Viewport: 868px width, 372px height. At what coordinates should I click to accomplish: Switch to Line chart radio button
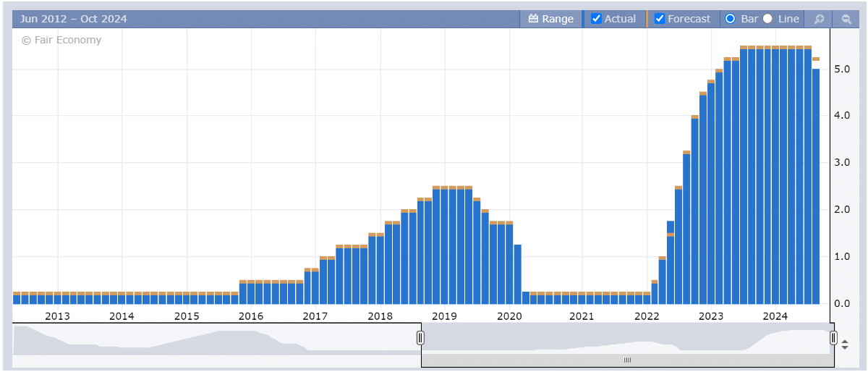(767, 19)
